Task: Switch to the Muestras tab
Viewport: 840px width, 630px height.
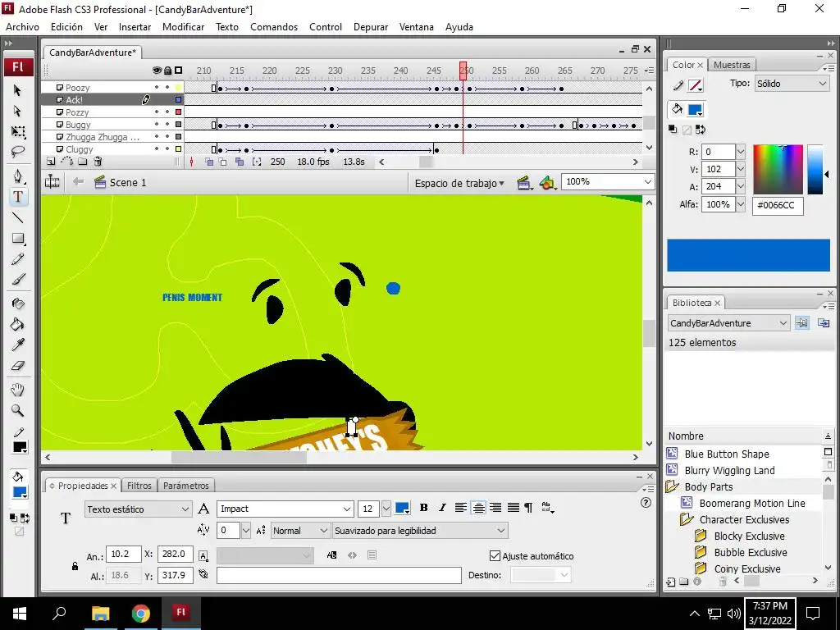Action: pyautogui.click(x=732, y=65)
